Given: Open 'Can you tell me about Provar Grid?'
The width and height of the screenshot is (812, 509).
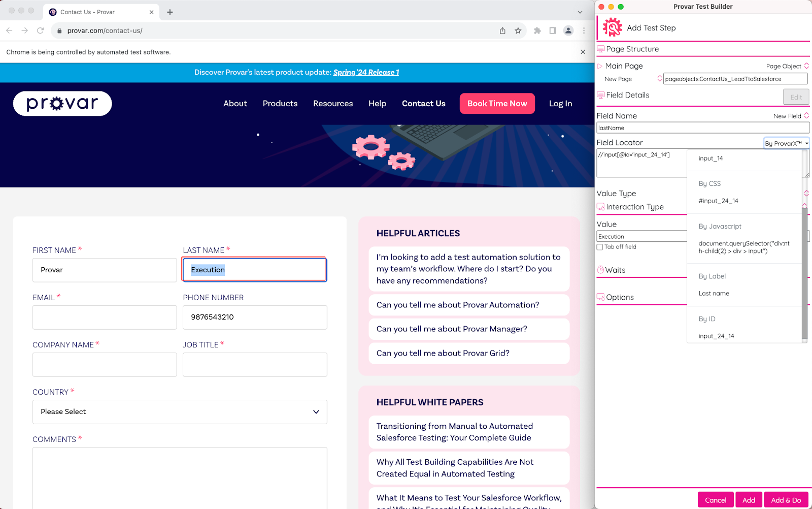Looking at the screenshot, I should click(469, 354).
